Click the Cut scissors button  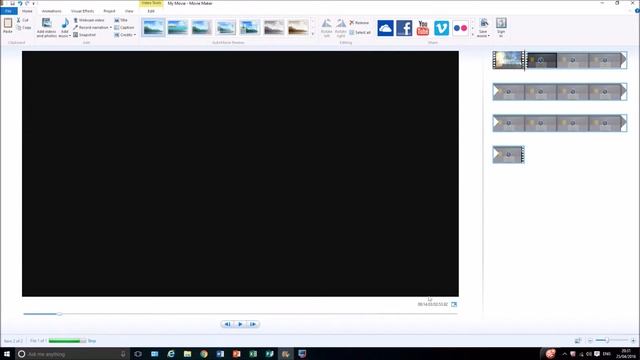click(x=22, y=20)
